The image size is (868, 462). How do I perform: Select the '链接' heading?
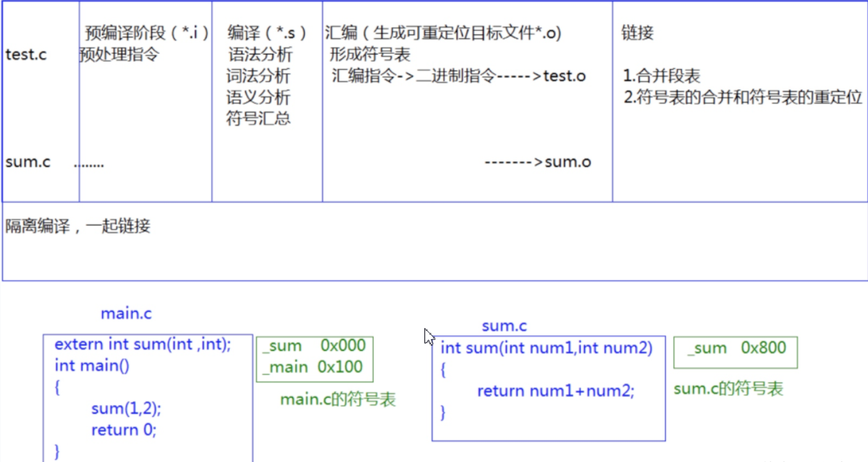pyautogui.click(x=638, y=33)
